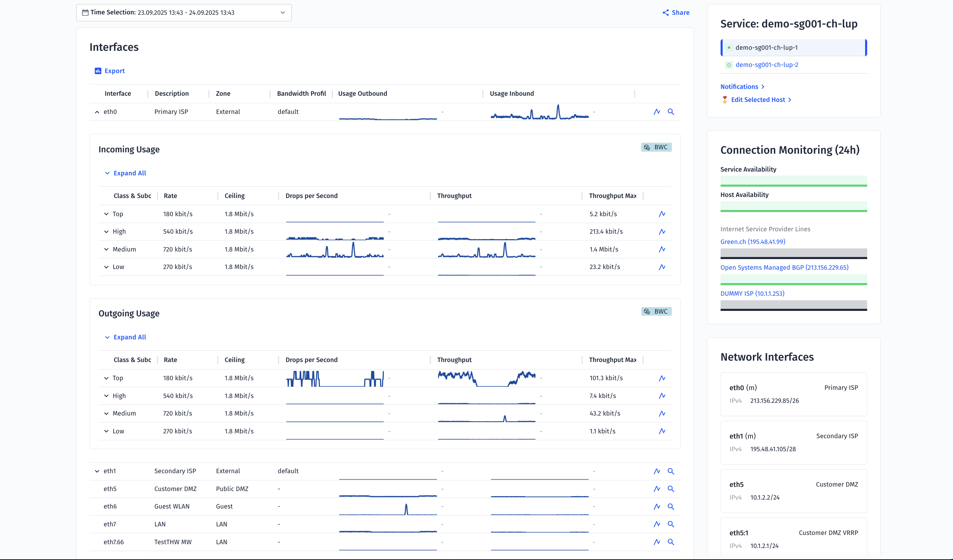
Task: Open the graph icon for the eth7 LAN row
Action: point(657,524)
